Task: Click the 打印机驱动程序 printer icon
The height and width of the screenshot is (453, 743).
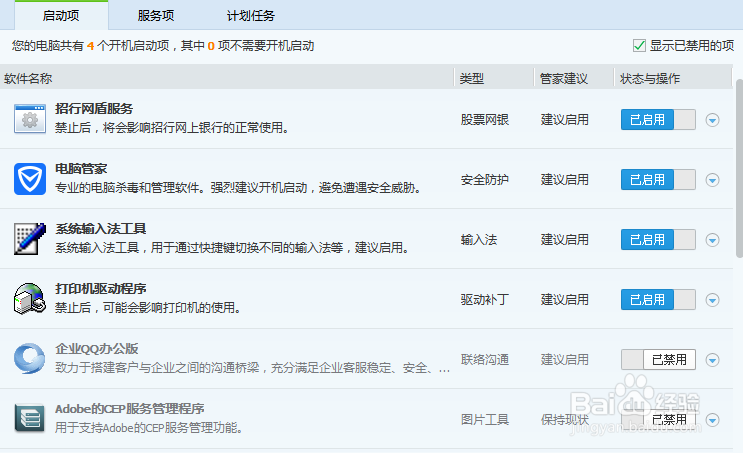Action: click(30, 299)
